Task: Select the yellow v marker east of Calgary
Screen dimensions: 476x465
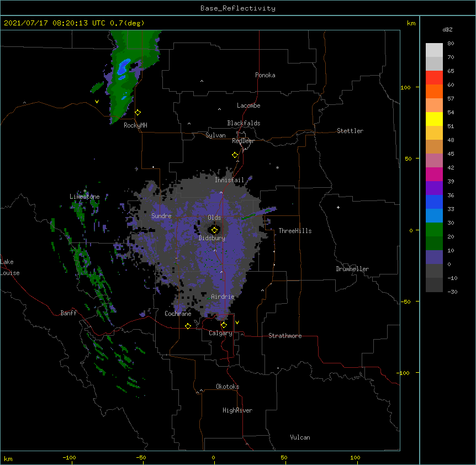Action: [x=237, y=323]
